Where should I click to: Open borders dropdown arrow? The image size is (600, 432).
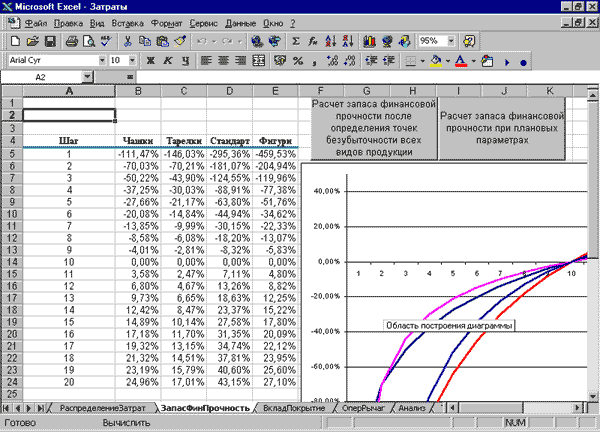click(x=422, y=61)
